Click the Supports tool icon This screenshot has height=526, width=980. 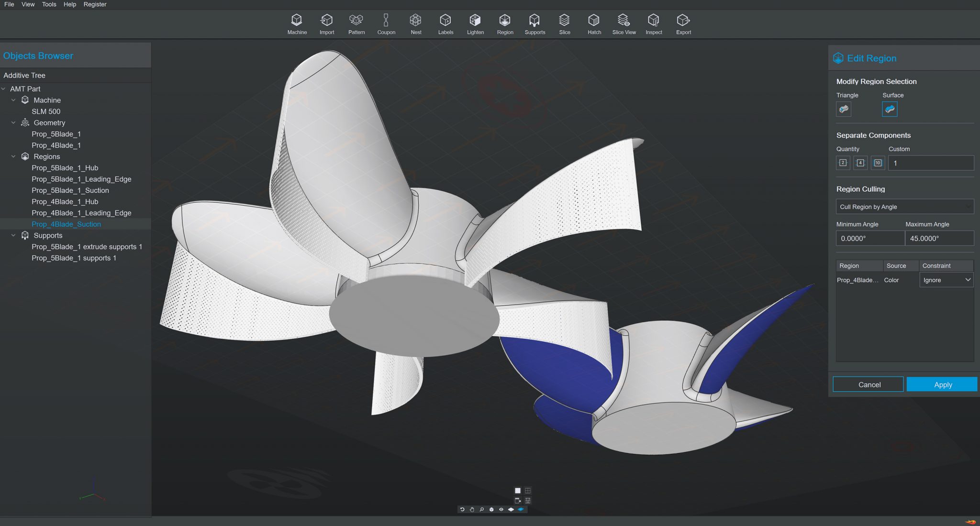point(535,23)
